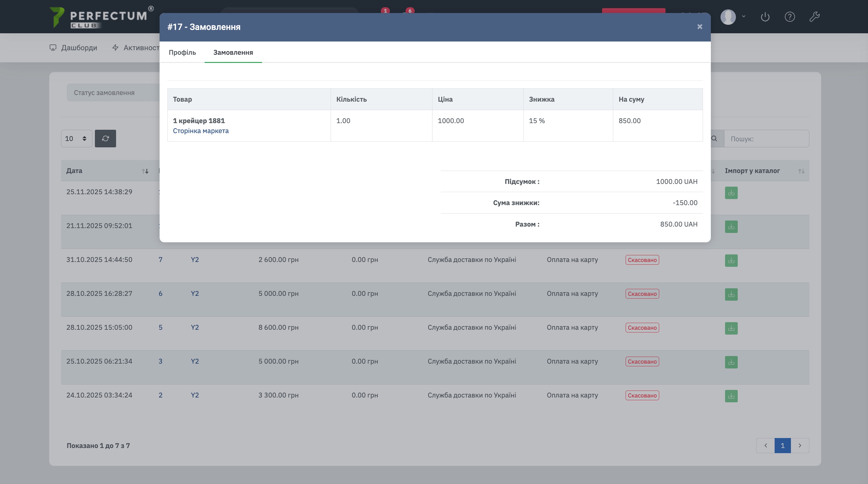This screenshot has width=868, height=484.
Task: Open the wrench setup icon
Action: 814,17
